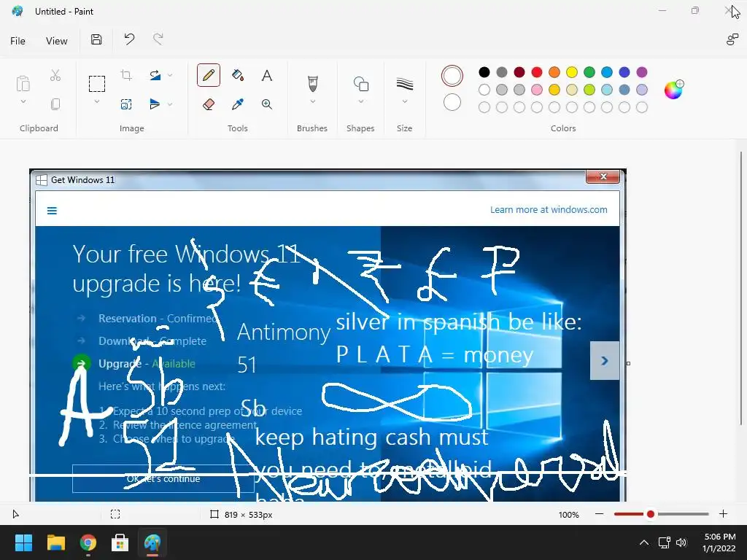The image size is (747, 560).
Task: Open the Shapes gallery
Action: 360,84
